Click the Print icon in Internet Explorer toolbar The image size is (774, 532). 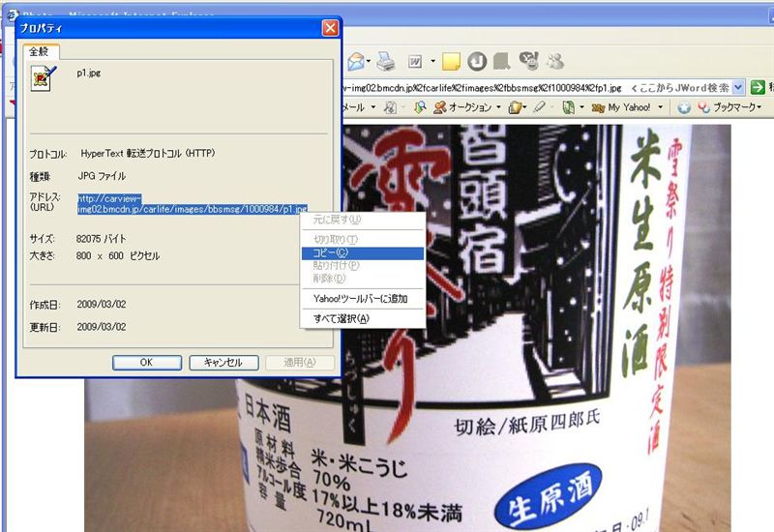pos(386,62)
